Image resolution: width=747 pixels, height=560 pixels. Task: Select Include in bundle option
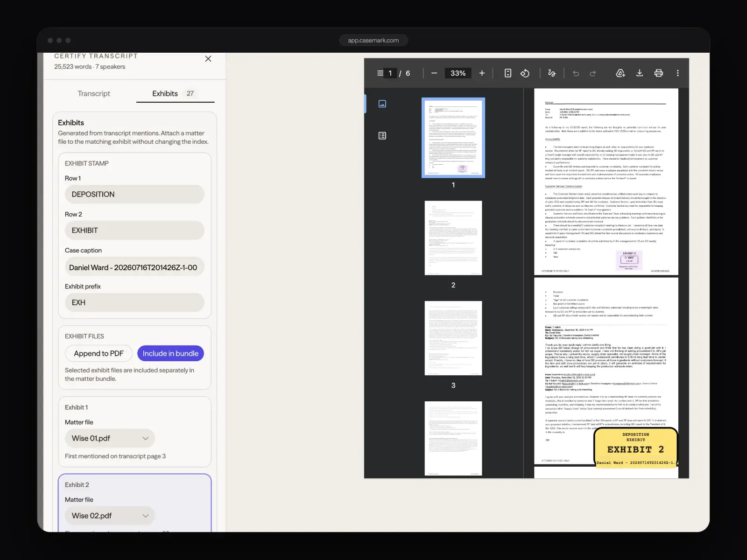point(170,354)
